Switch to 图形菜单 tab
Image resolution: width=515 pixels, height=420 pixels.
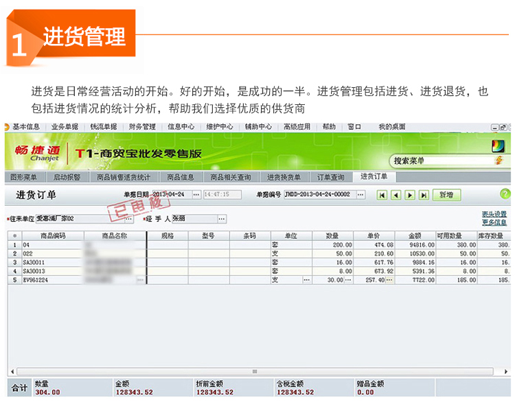pos(23,177)
